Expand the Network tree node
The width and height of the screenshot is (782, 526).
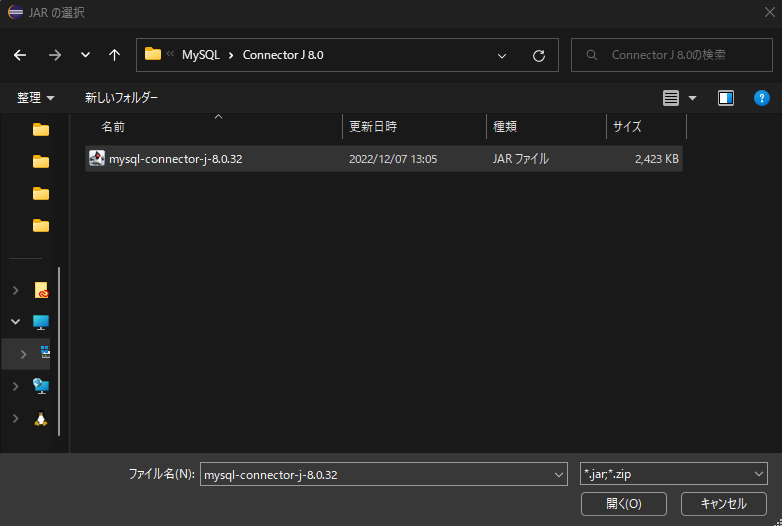click(x=15, y=386)
